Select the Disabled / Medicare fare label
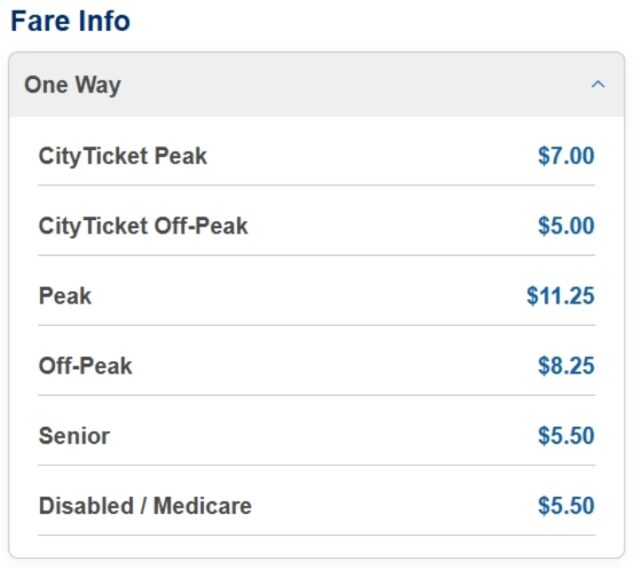The width and height of the screenshot is (640, 568). coord(145,506)
